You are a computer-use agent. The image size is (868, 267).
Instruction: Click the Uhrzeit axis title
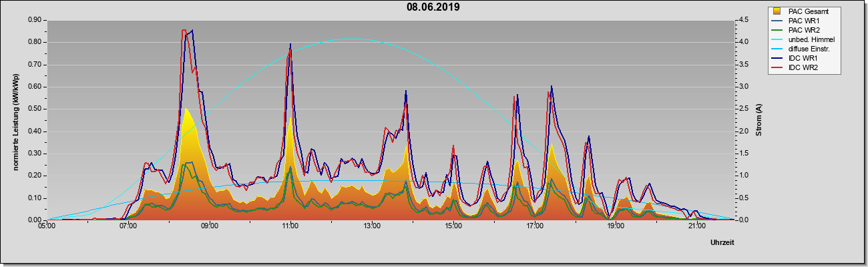click(x=722, y=243)
